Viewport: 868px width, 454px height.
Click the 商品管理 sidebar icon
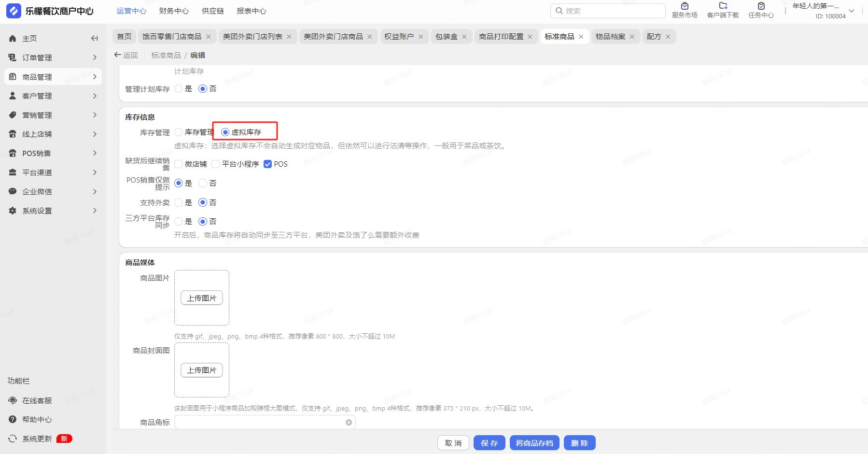13,77
